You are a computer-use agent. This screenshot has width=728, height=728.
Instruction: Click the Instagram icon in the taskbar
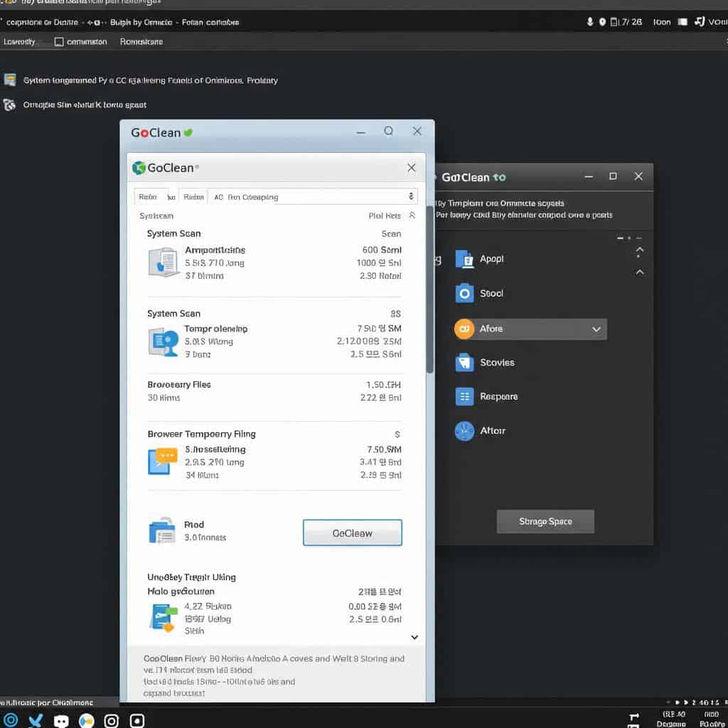pos(112,720)
